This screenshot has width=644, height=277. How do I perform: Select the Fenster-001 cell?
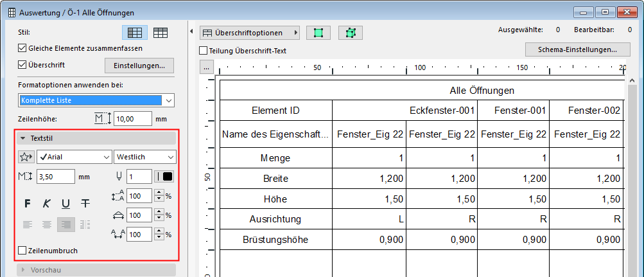[x=514, y=110]
